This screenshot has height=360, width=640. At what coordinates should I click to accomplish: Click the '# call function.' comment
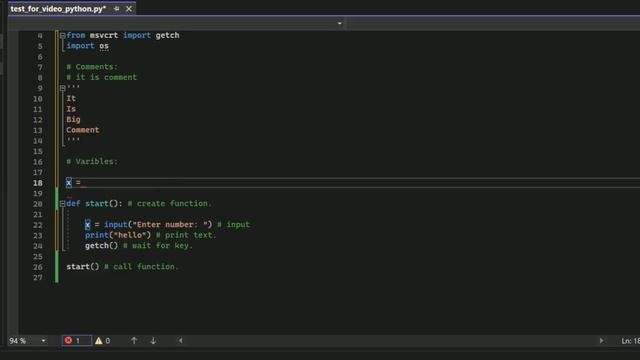pos(141,267)
